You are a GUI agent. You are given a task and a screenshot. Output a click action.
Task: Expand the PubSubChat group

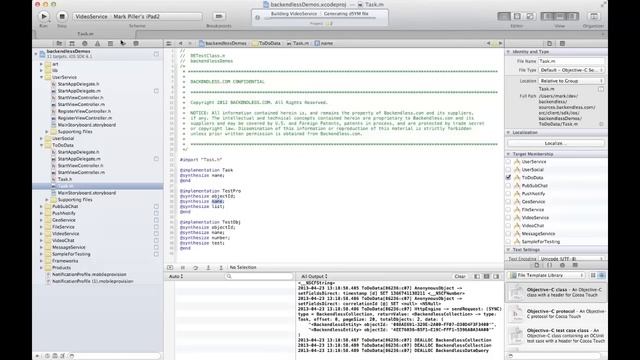[42, 207]
